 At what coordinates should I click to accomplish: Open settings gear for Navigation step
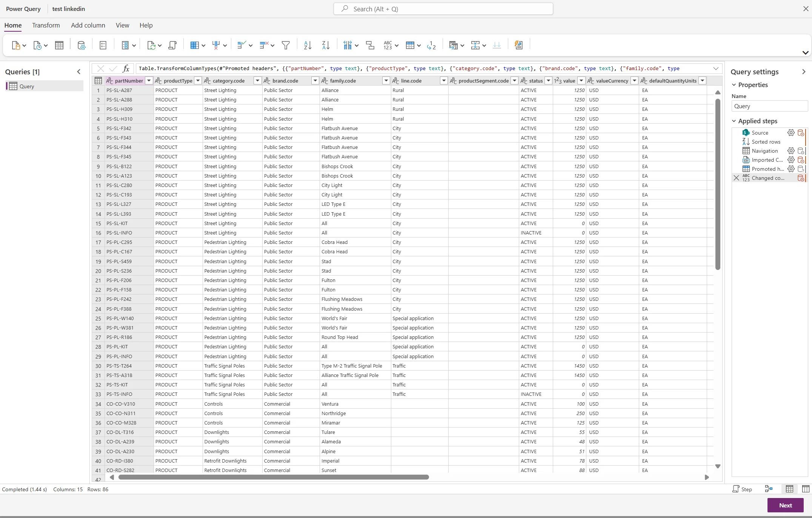[x=791, y=151]
